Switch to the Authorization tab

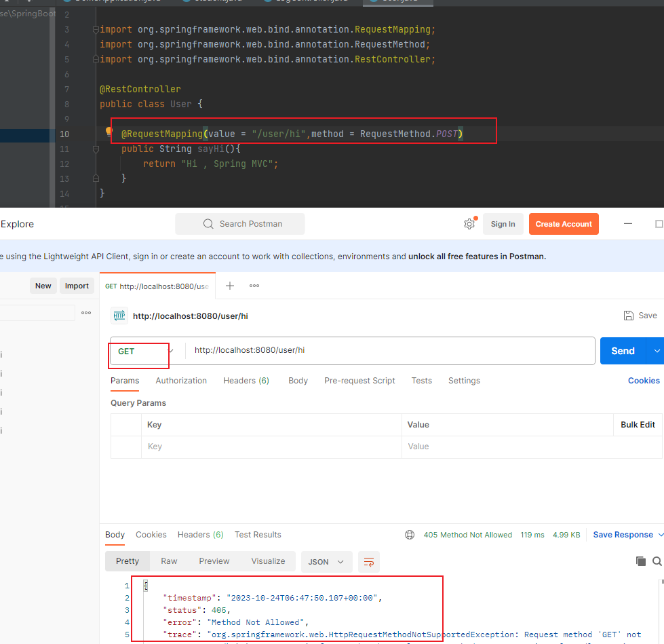pos(181,381)
